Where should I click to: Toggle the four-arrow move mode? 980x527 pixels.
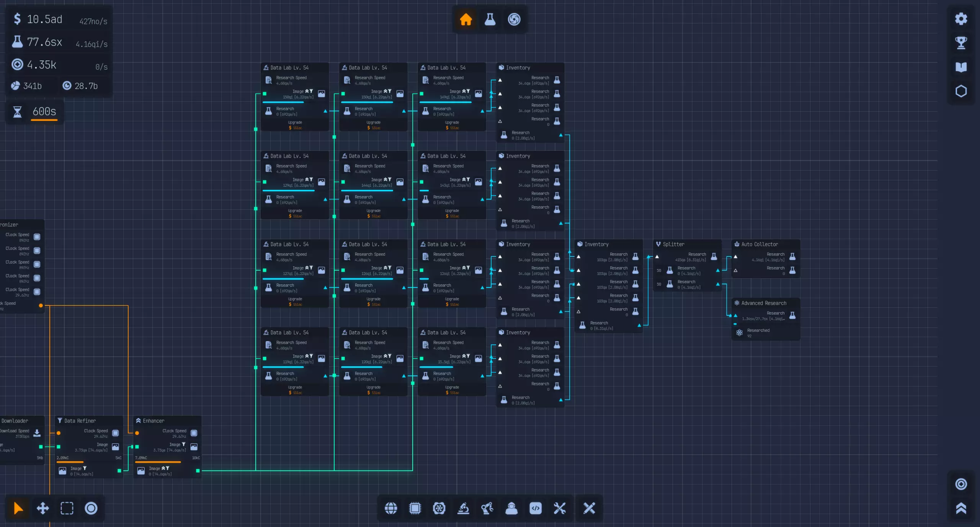(42, 508)
